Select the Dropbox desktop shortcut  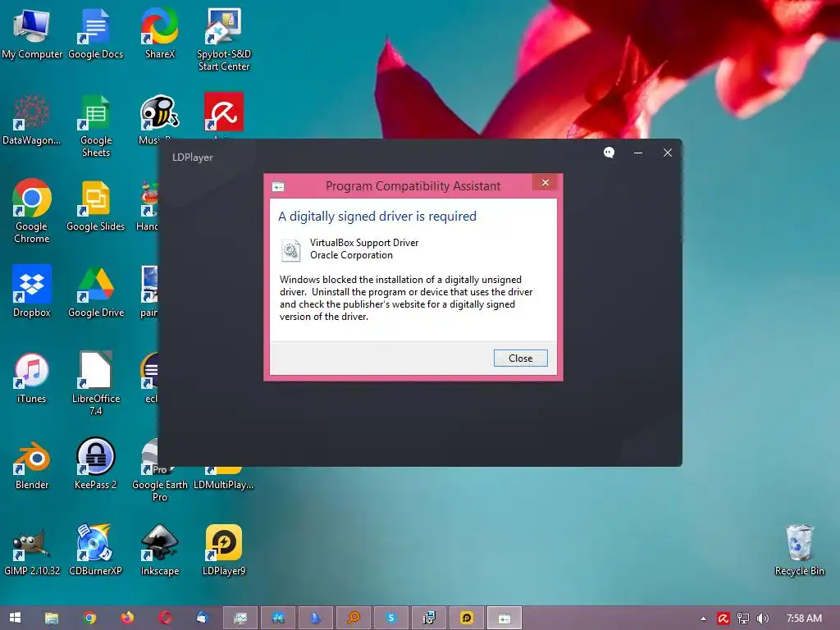point(32,291)
